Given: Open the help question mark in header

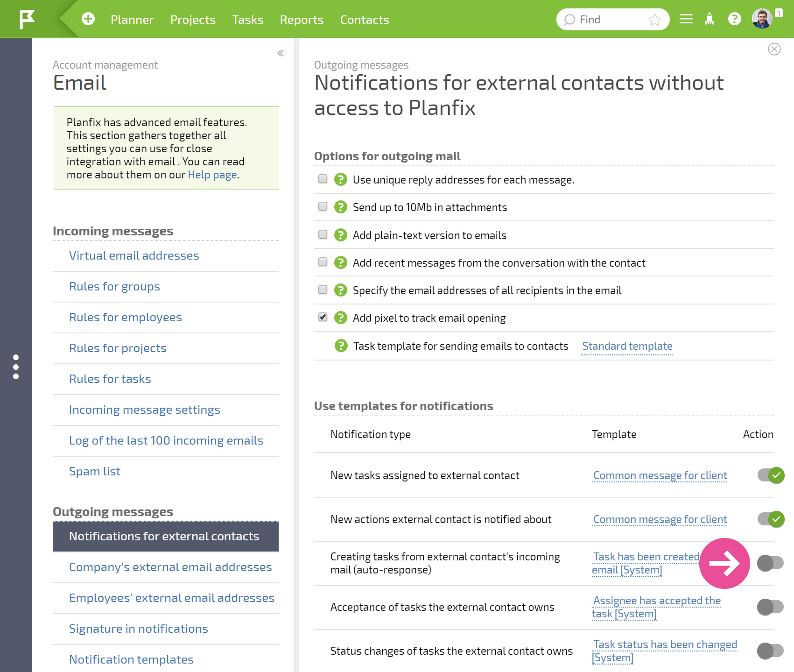Looking at the screenshot, I should (x=735, y=19).
